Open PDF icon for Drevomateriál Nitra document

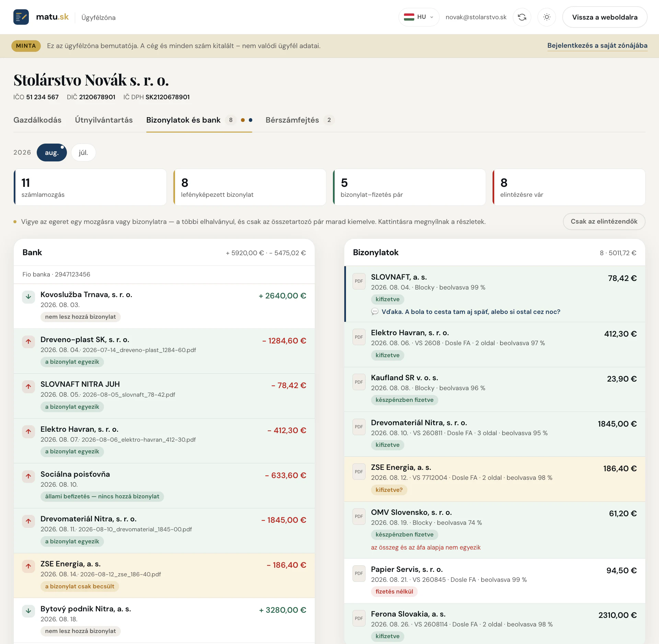coord(359,427)
